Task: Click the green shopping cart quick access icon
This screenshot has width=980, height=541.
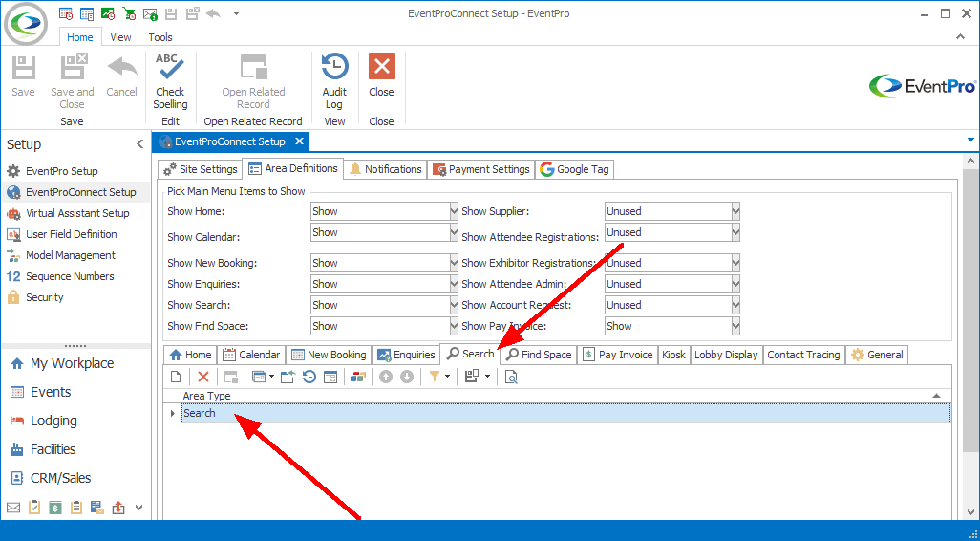Action: point(129,12)
